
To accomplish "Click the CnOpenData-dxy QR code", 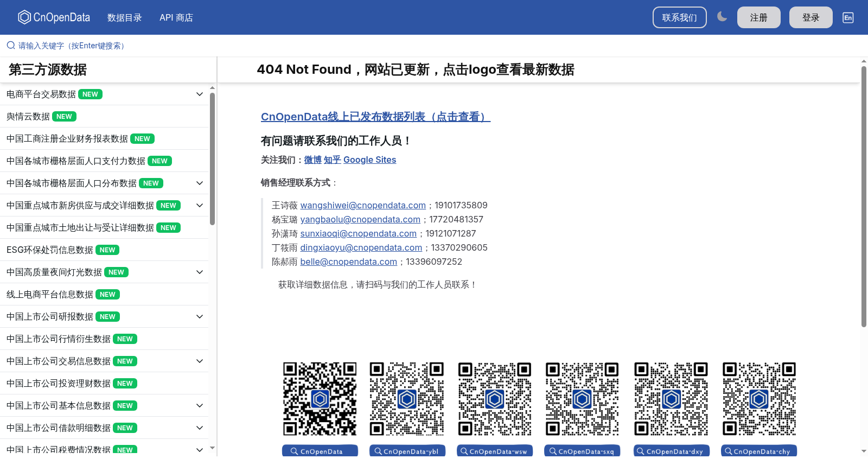I will click(671, 399).
